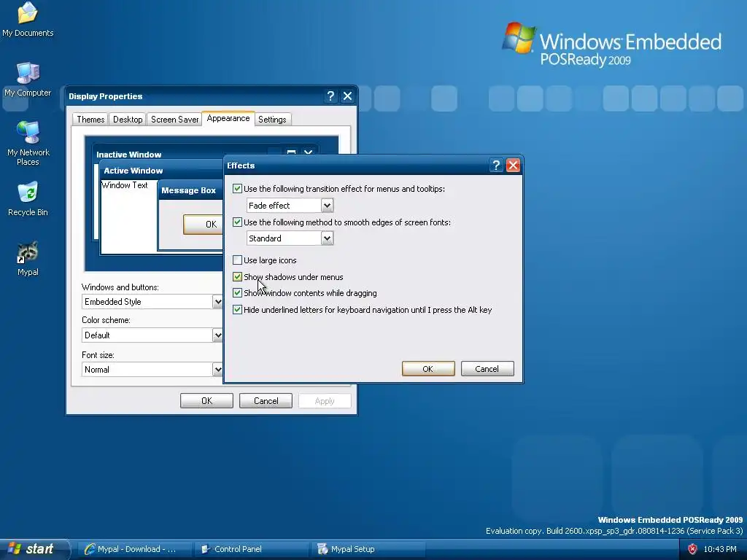The width and height of the screenshot is (747, 560).
Task: Switch to Control Panel taskbar item
Action: click(252, 549)
